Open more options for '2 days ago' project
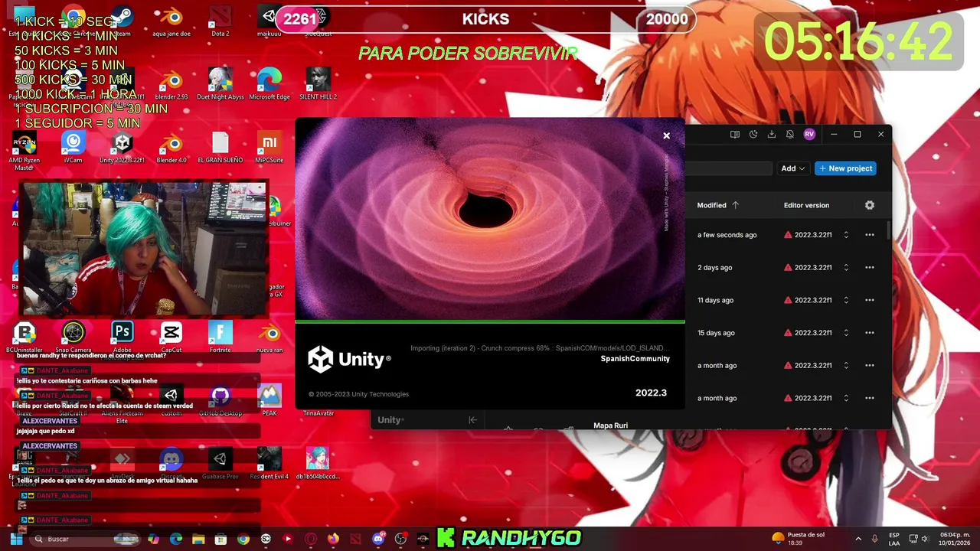Screen dimensions: 980x551 pos(870,268)
